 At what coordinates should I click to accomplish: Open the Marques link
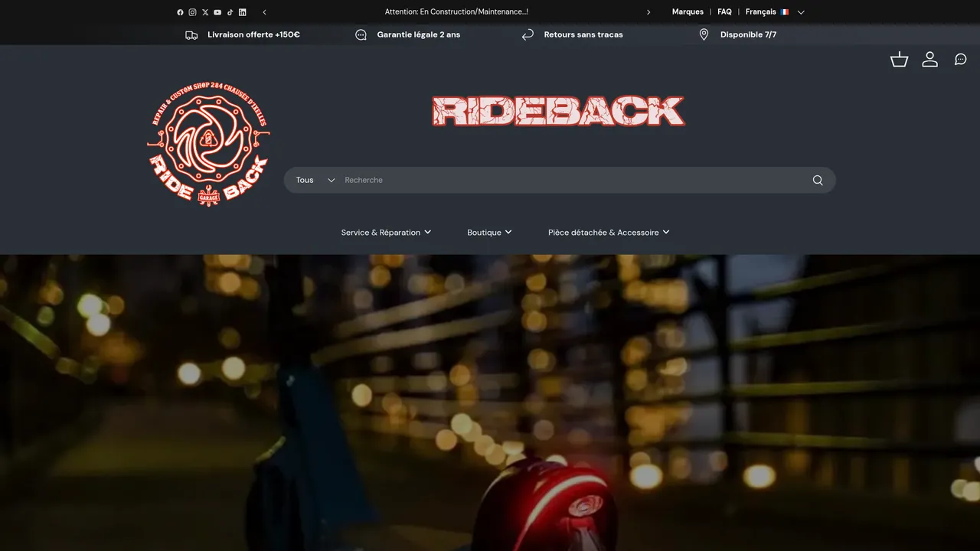coord(688,12)
